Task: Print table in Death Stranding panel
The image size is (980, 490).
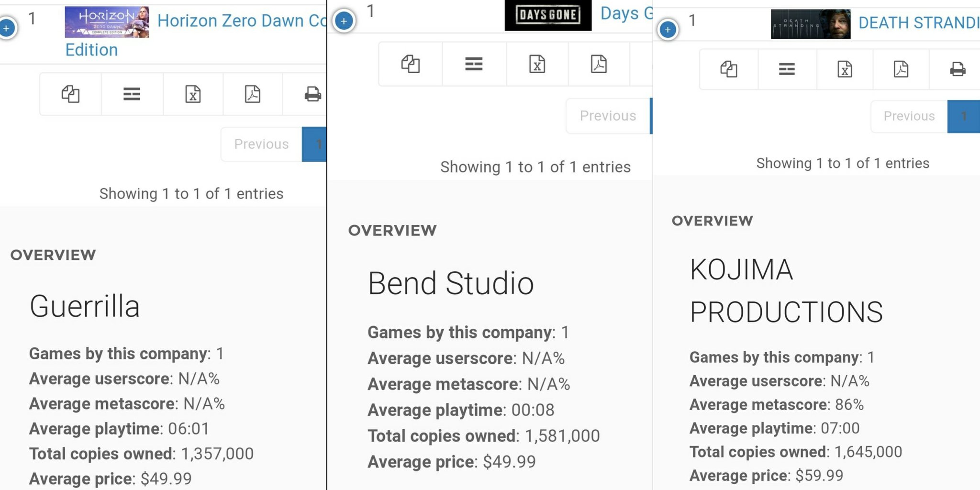Action: click(957, 69)
